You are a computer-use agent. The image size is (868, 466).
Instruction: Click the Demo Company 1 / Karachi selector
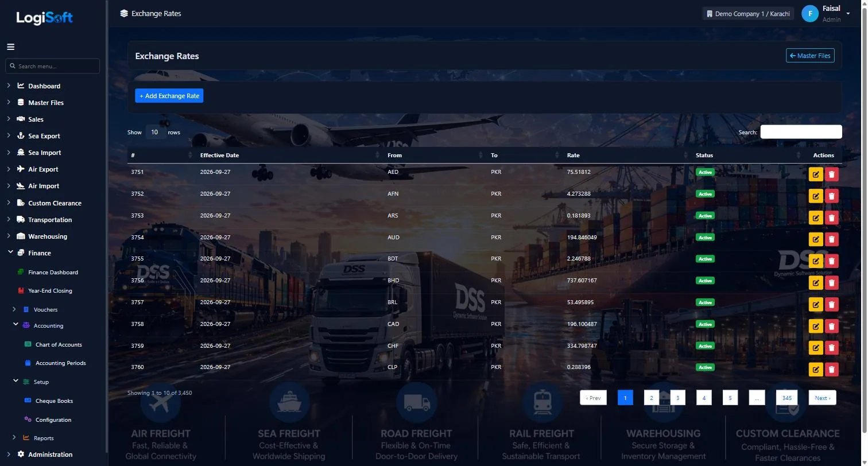coord(748,14)
